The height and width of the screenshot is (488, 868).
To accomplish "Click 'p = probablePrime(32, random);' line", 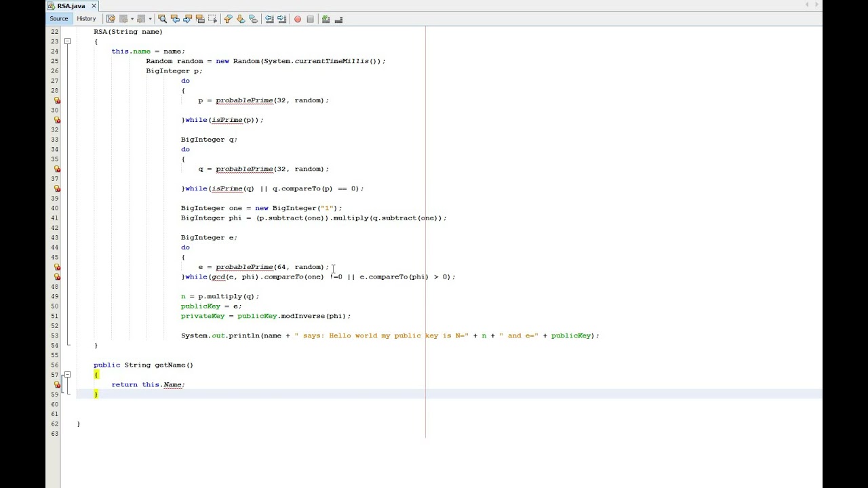I will pos(264,100).
